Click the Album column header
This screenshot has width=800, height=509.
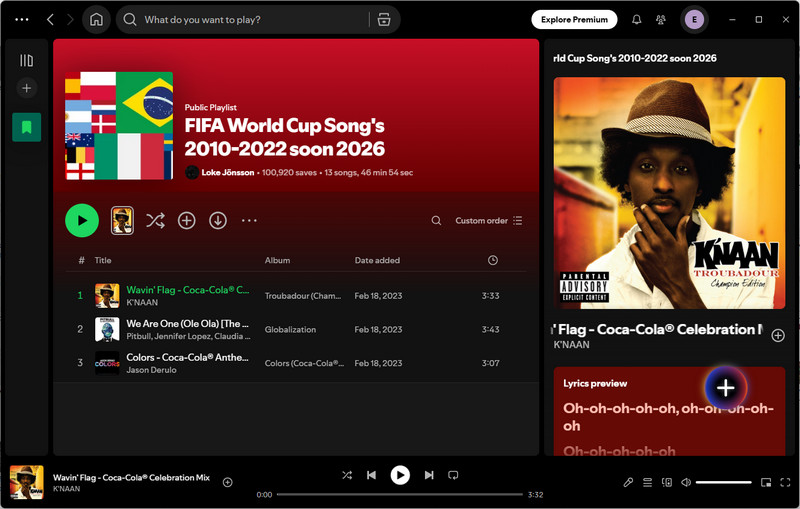tap(277, 260)
